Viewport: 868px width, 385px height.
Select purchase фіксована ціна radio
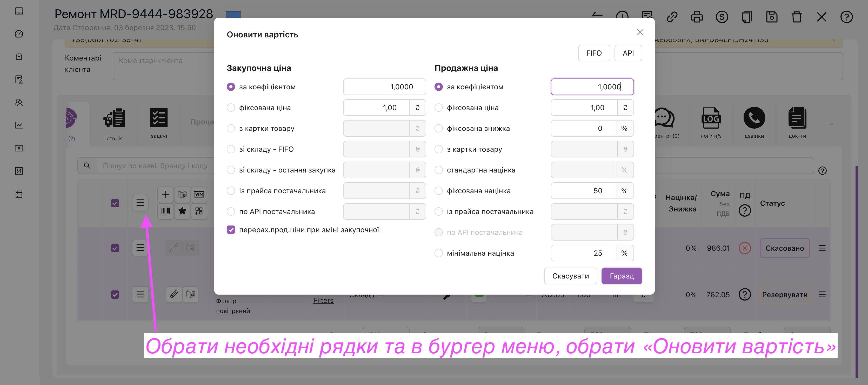click(x=231, y=108)
